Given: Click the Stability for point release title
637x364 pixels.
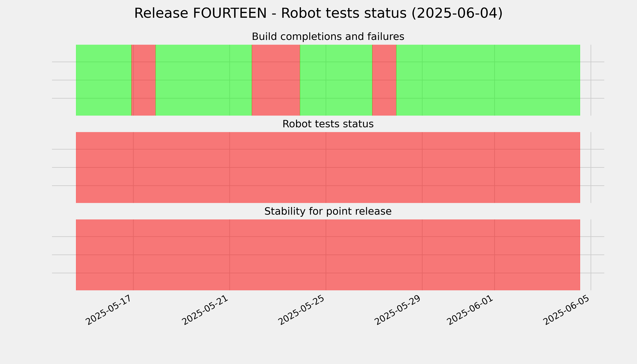Looking at the screenshot, I should pos(328,212).
